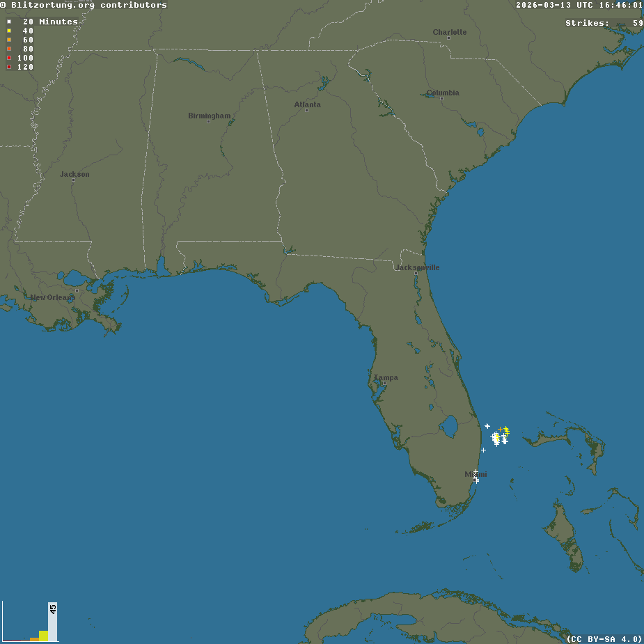Click the Birmingham city marker dot

(208, 121)
